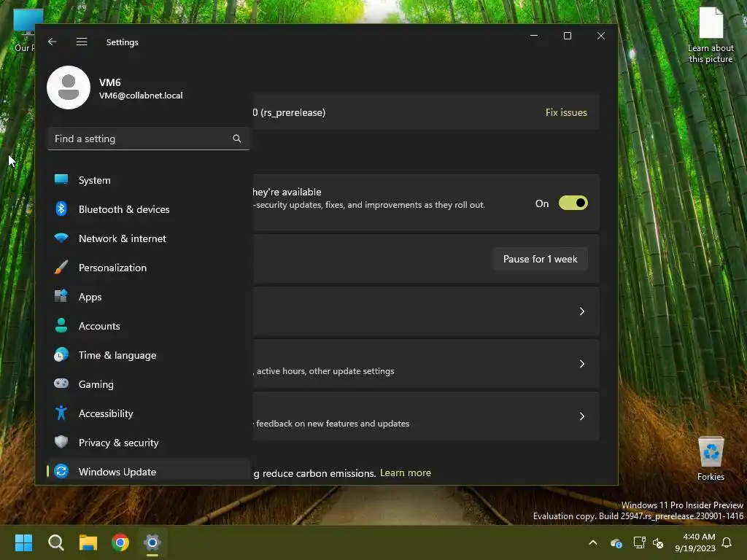This screenshot has width=747, height=560.
Task: Expand the row below Pause updates
Action: 426,311
